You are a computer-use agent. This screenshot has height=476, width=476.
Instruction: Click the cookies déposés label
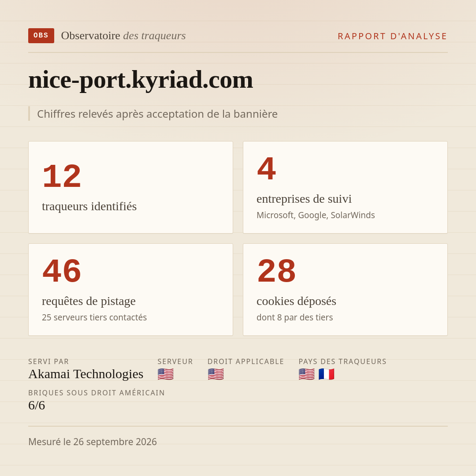coord(296,301)
